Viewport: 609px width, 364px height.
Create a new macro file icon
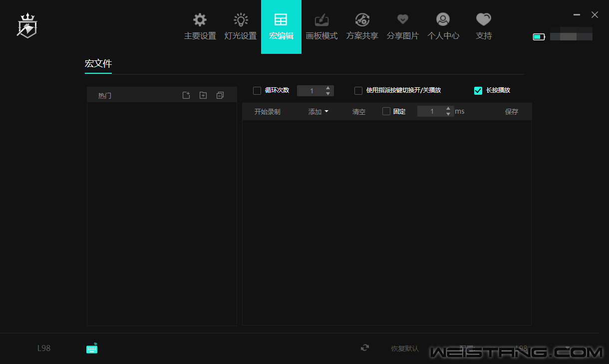(186, 95)
